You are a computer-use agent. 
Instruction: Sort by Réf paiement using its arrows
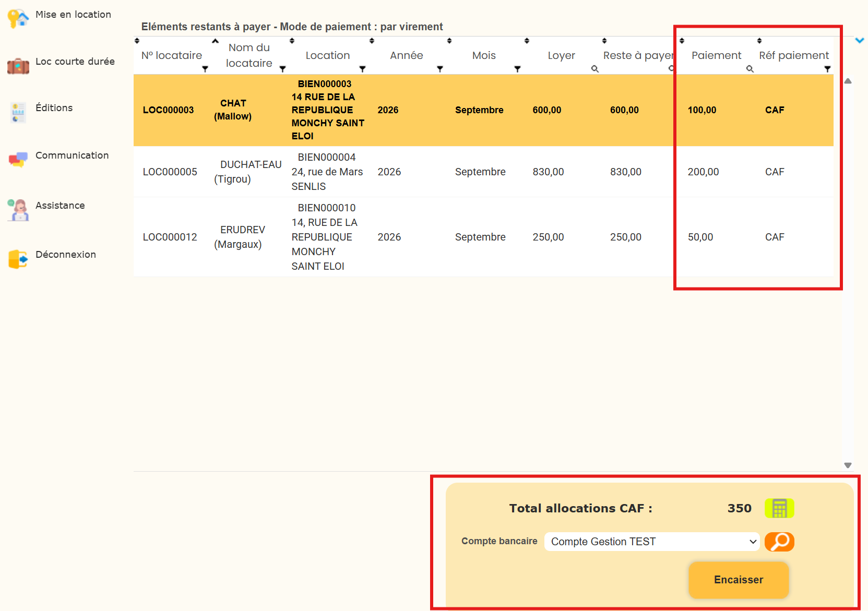(x=759, y=41)
